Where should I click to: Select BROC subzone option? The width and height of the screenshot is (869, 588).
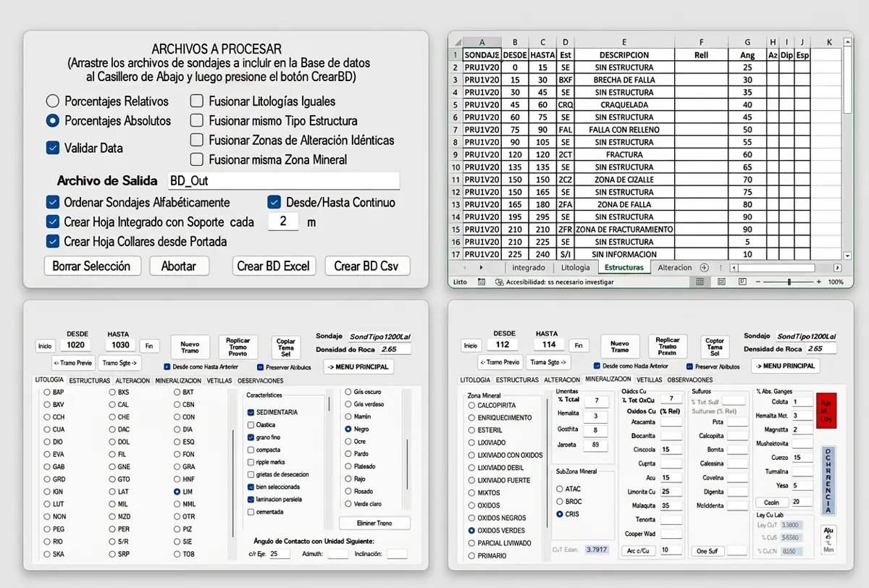pos(559,501)
